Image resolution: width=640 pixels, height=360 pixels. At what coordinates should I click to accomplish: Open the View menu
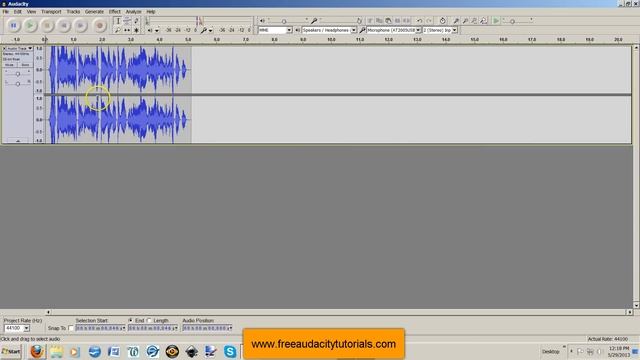[31, 12]
